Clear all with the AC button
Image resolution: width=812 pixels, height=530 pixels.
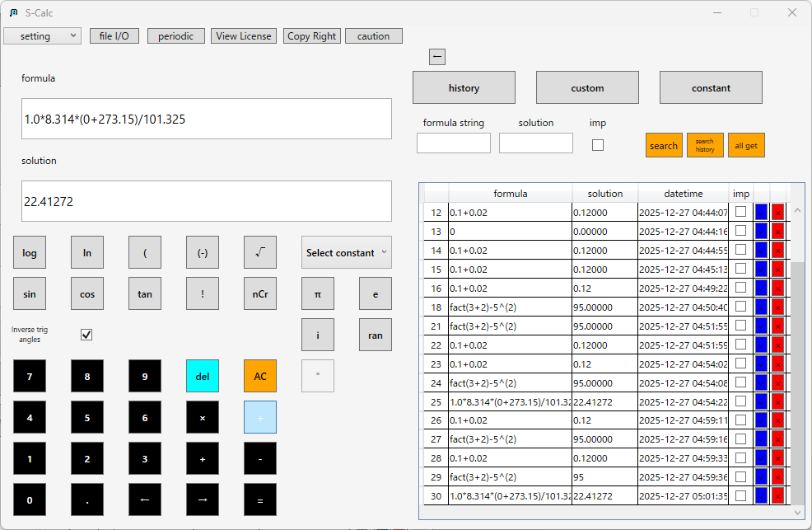(260, 376)
